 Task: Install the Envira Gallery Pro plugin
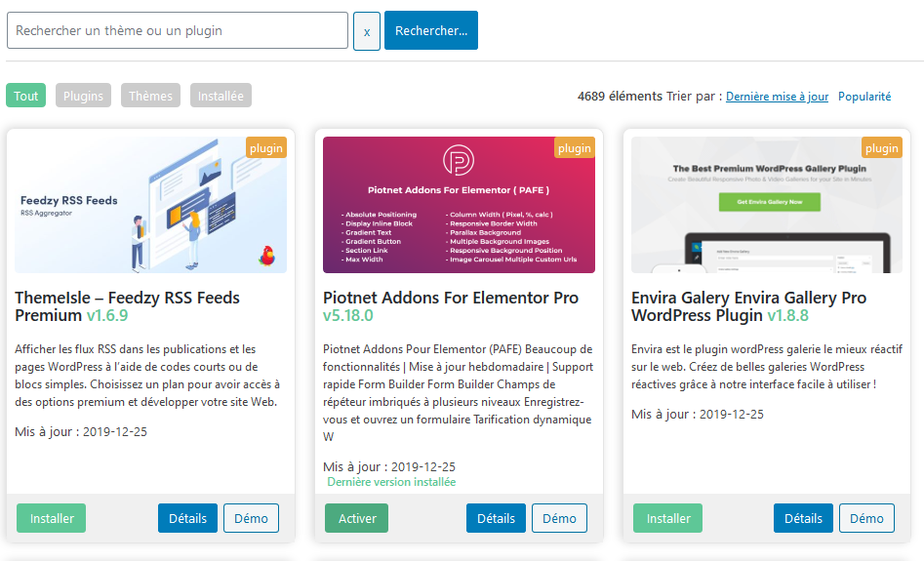[667, 519]
